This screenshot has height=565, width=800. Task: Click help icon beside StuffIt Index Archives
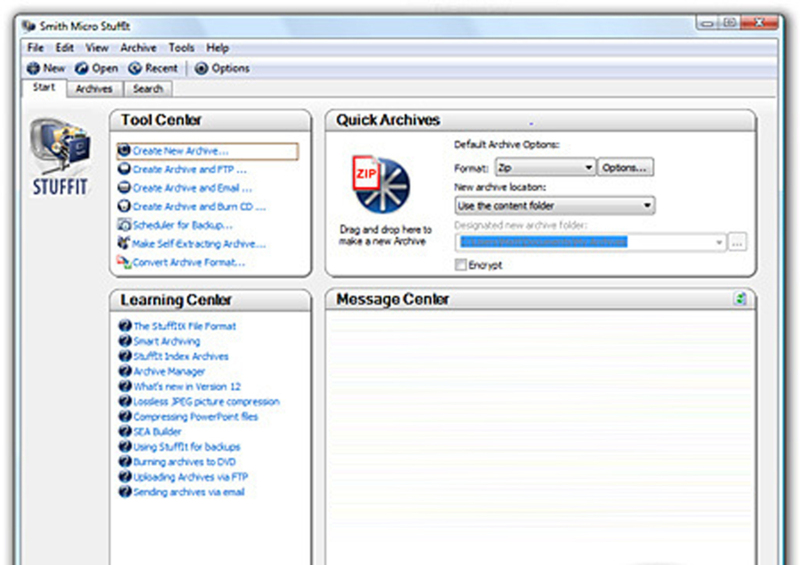coord(125,356)
